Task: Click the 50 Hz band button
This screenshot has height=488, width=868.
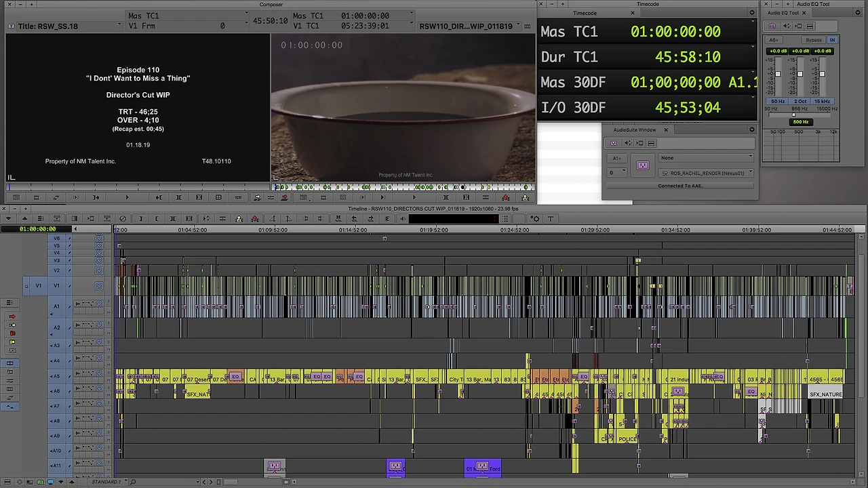Action: [778, 102]
